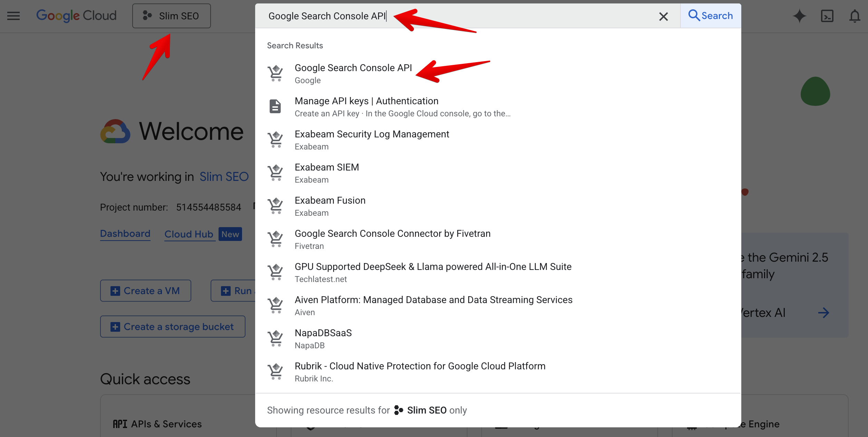Open GPU Supported DeepSeek & Llama result
This screenshot has height=437, width=868.
pyautogui.click(x=498, y=272)
